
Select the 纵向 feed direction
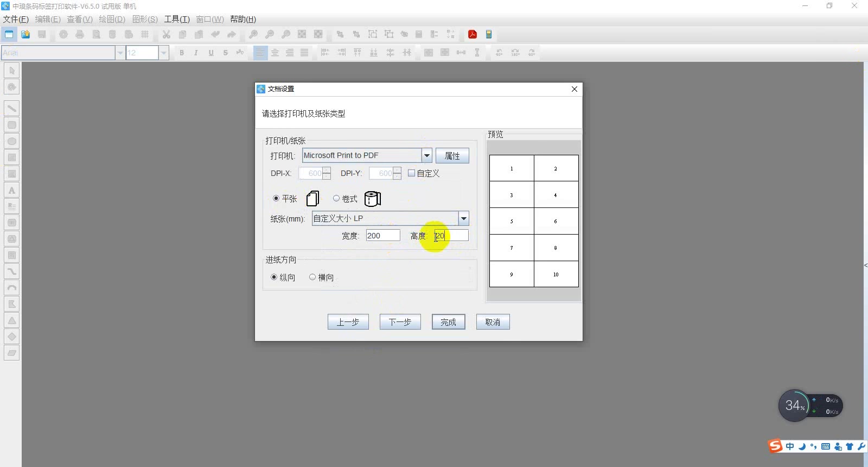tap(274, 277)
